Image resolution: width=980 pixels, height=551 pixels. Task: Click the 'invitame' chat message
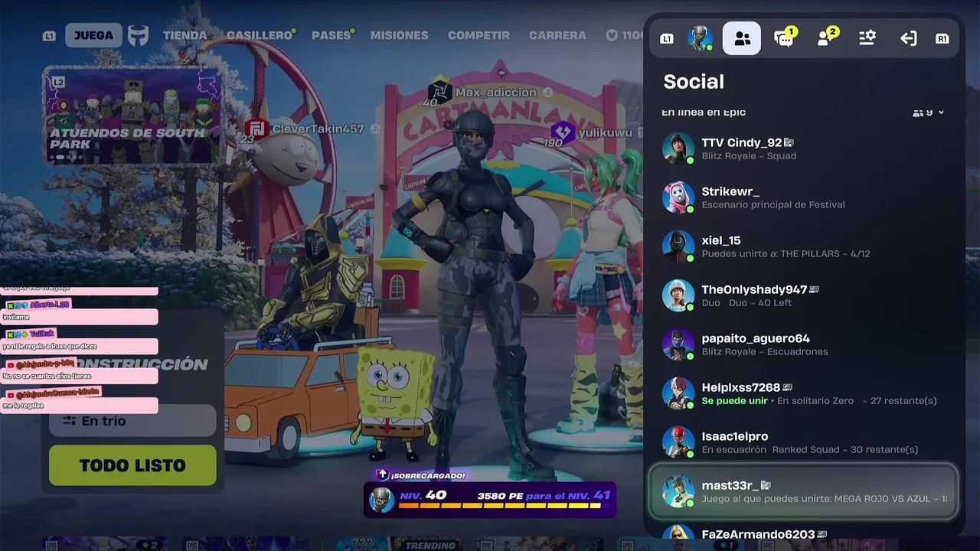80,317
